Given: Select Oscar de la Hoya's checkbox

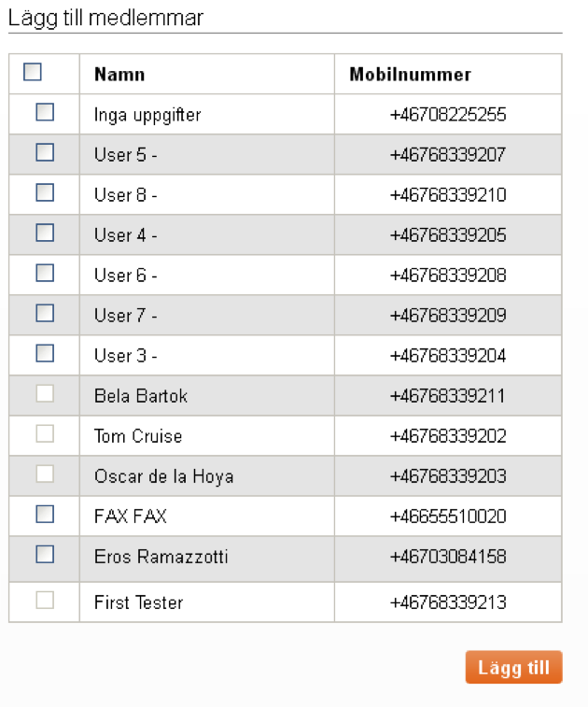Looking at the screenshot, I should coord(45,474).
